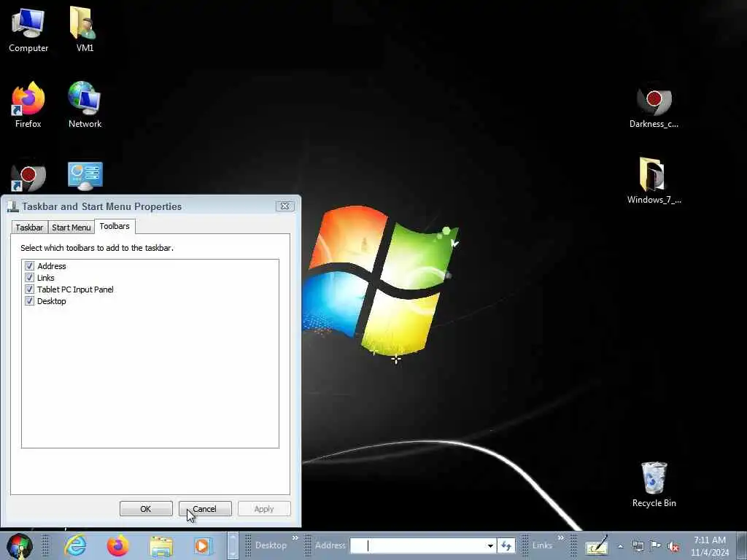Screen dimensions: 747x560
Task: Click the Desktop toolbar label
Action: pos(271,545)
